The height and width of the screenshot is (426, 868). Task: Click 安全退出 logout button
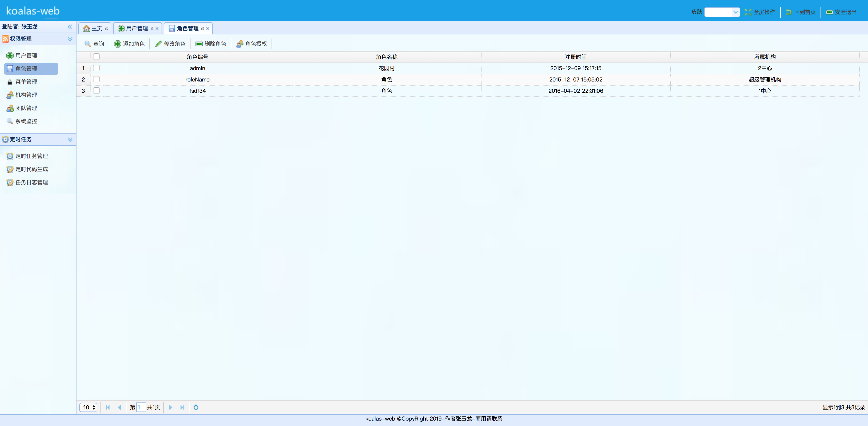pos(841,12)
